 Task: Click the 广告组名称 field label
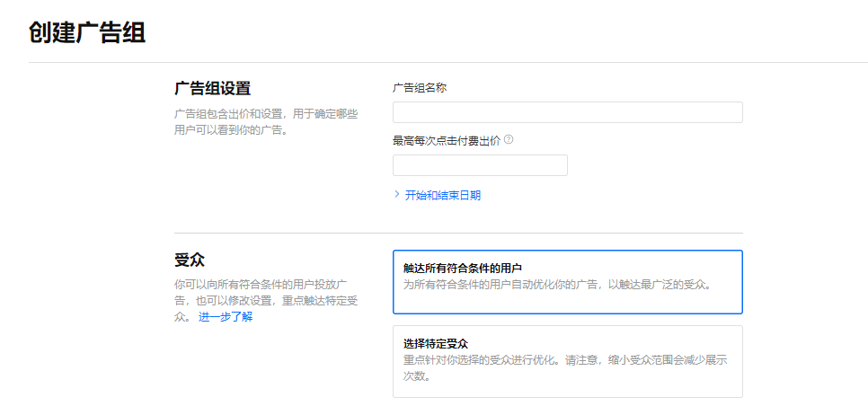click(x=420, y=89)
